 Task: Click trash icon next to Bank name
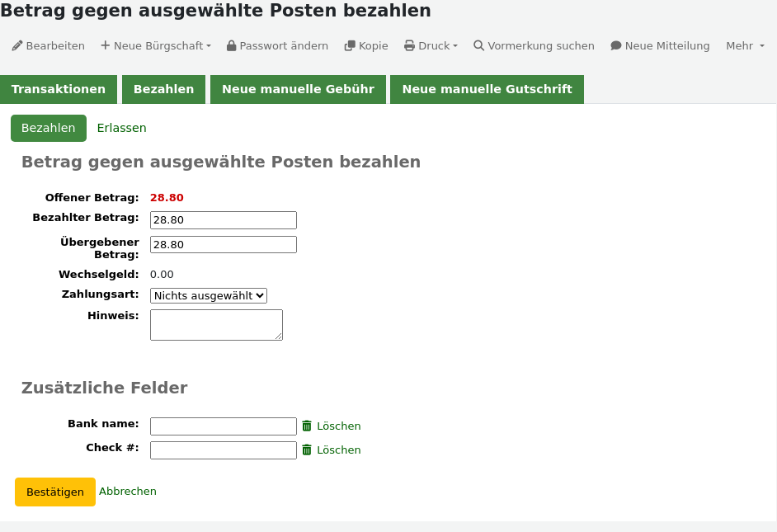307,426
